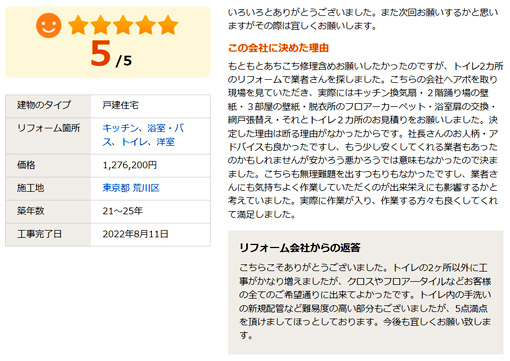Open the 洋室 reform category link
510x361 pixels.
[166, 142]
